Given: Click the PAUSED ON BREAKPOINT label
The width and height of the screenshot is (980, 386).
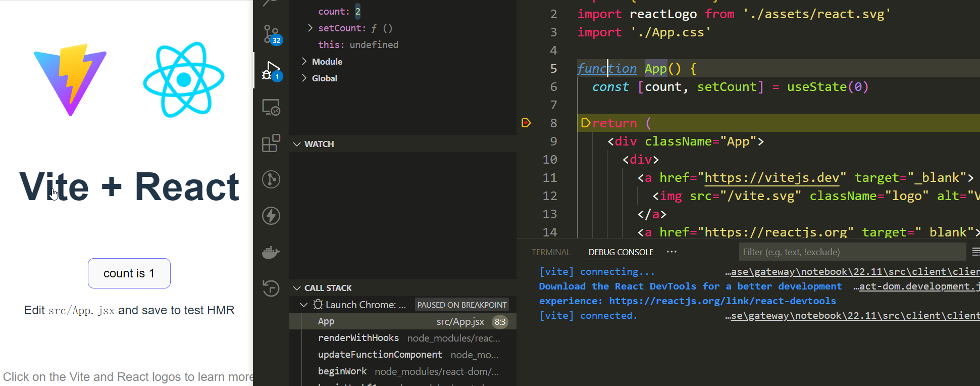Looking at the screenshot, I should pos(461,305).
